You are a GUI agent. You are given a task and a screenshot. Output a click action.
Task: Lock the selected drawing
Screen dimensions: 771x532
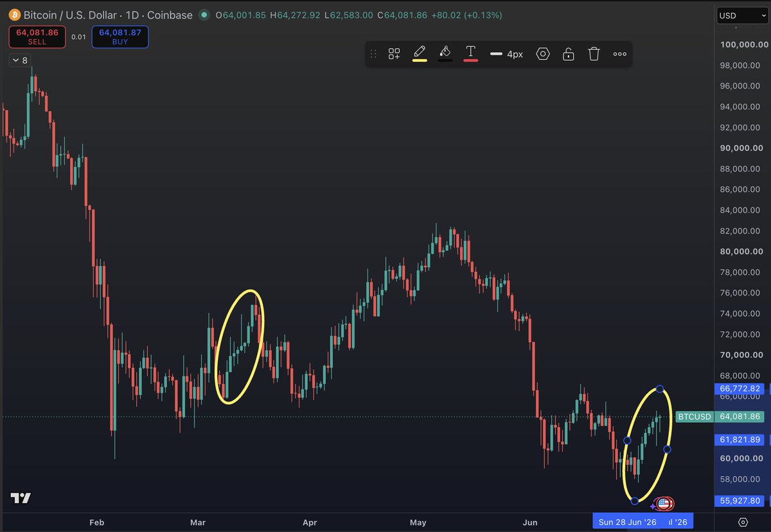click(568, 54)
